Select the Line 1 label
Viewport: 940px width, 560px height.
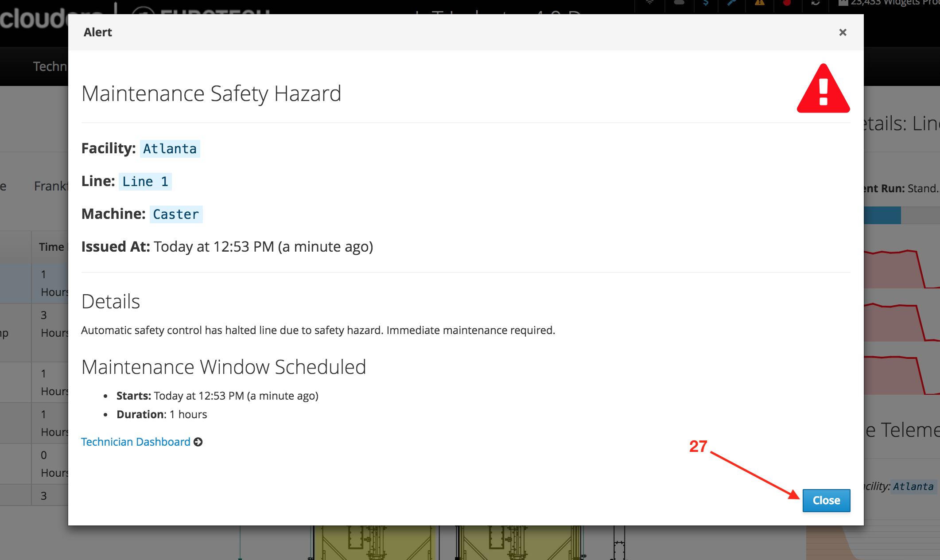point(145,181)
